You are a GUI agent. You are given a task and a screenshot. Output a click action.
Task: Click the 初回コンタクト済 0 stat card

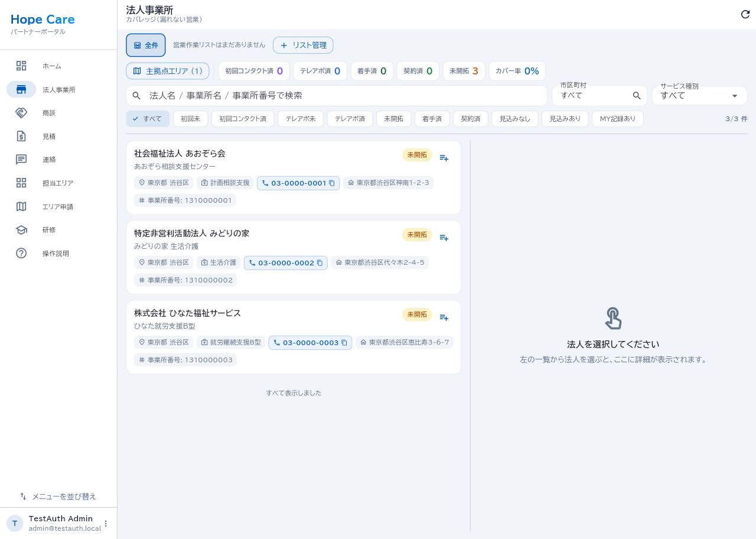[254, 71]
